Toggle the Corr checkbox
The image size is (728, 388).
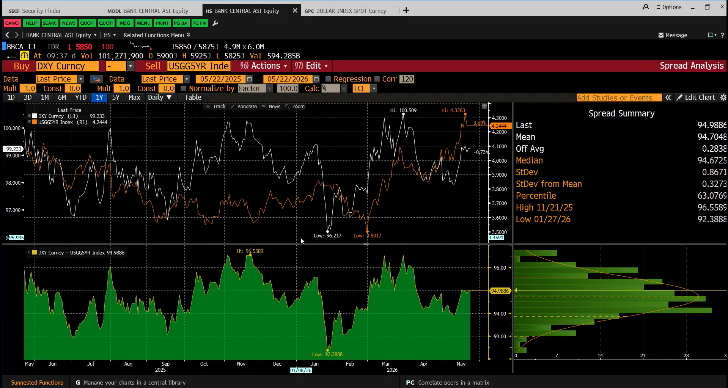point(377,79)
